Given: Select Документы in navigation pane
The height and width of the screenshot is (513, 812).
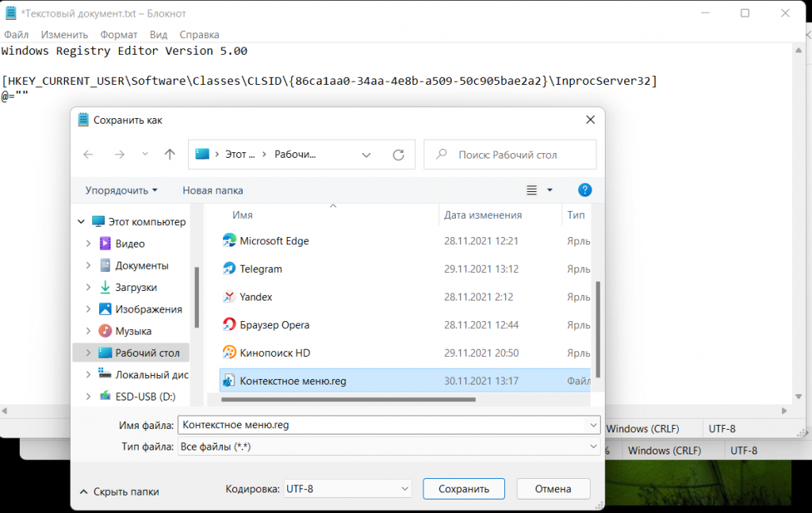Looking at the screenshot, I should click(141, 265).
